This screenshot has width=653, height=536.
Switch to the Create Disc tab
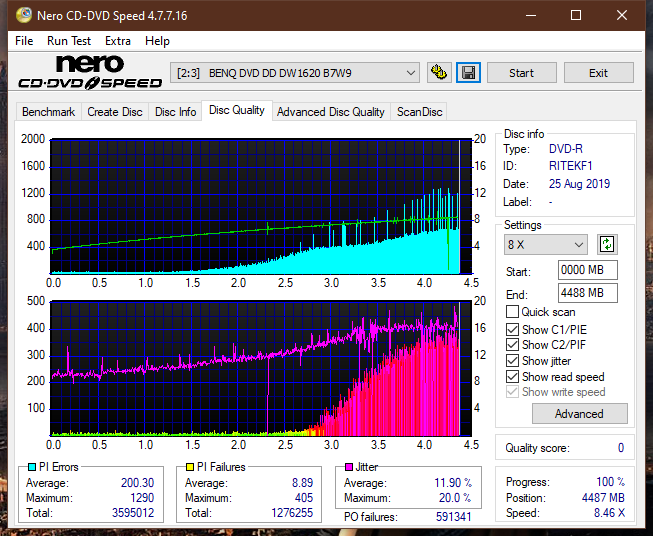point(115,112)
